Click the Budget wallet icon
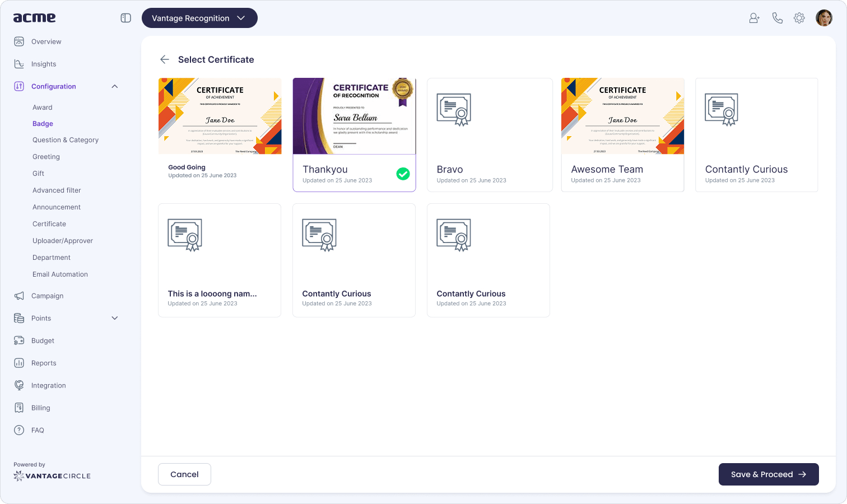Viewport: 847px width, 504px height. coord(19,340)
